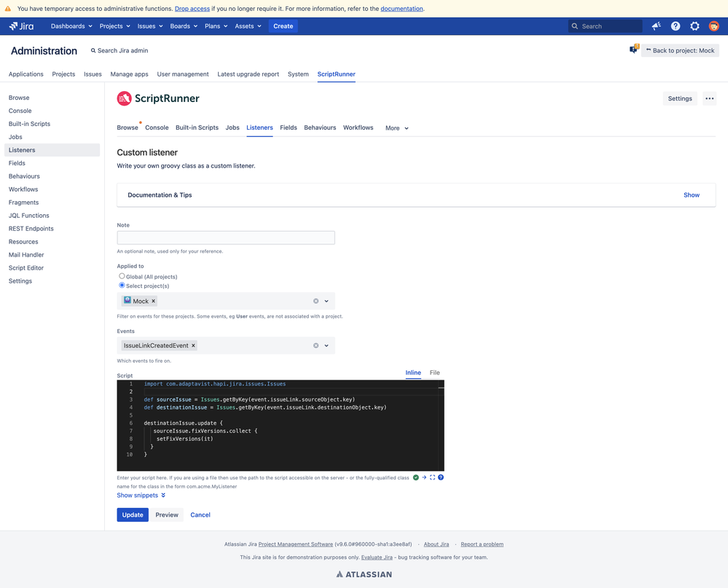Open the User management admin tab
This screenshot has width=728, height=588.
[x=183, y=74]
